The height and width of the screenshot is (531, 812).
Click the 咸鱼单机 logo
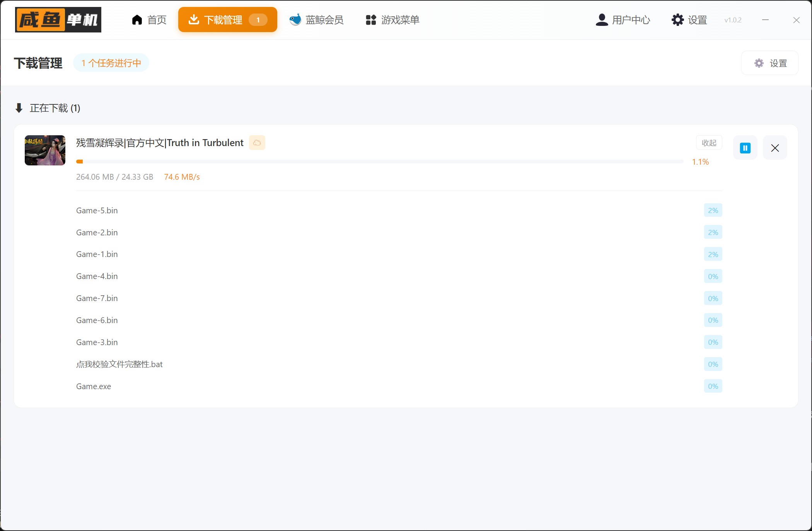click(58, 20)
